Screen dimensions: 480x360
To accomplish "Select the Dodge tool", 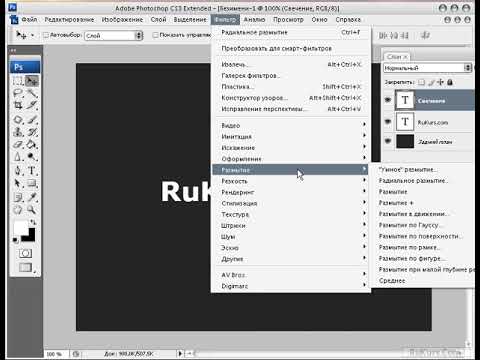I will click(32, 157).
